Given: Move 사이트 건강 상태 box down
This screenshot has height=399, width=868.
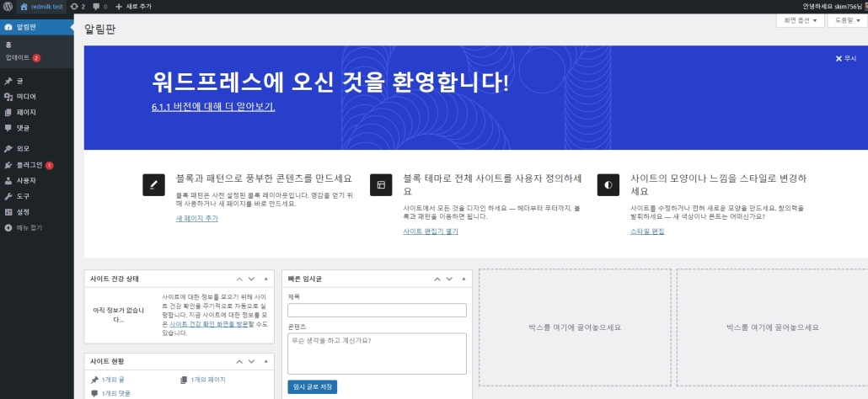Looking at the screenshot, I should pos(251,279).
